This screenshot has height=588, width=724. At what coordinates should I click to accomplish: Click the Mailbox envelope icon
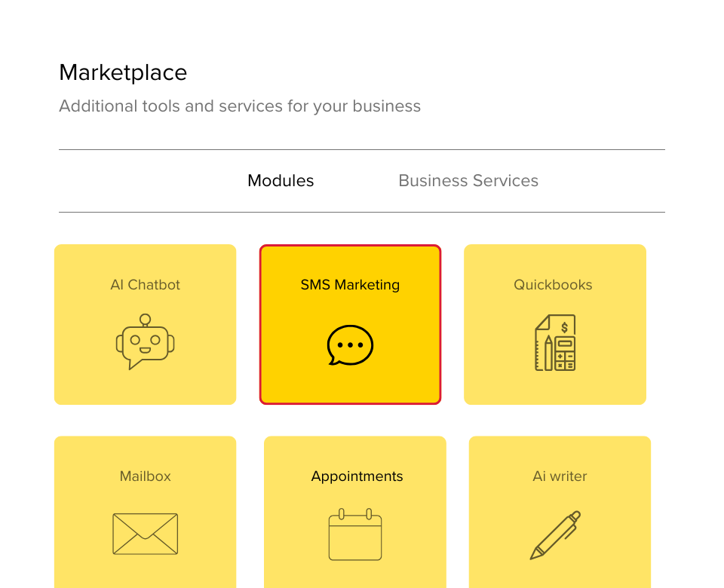tap(145, 534)
